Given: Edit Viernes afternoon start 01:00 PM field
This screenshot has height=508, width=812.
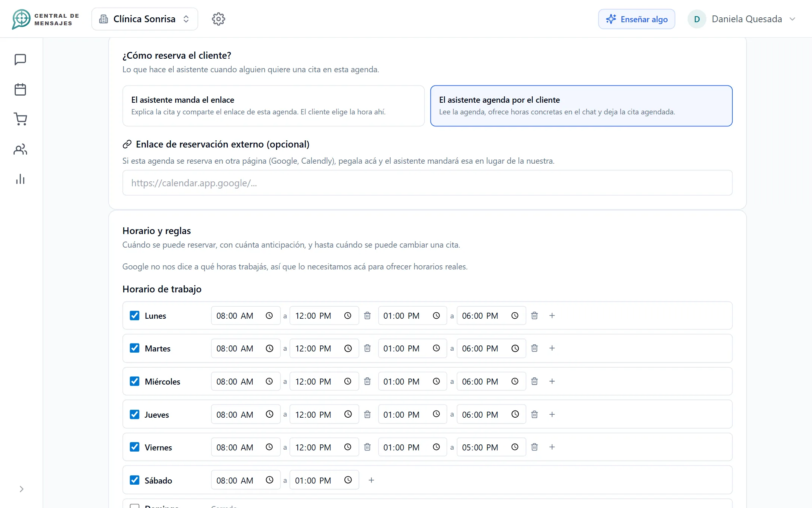Looking at the screenshot, I should (x=412, y=447).
